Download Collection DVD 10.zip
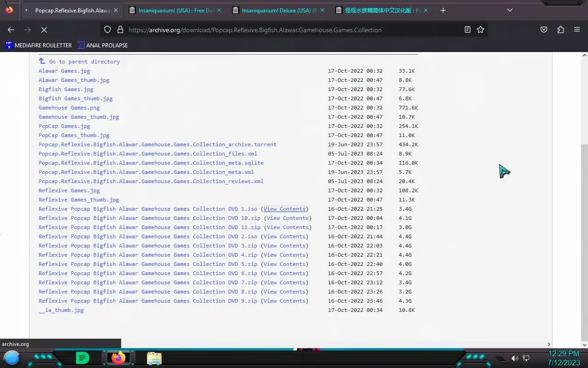This screenshot has height=368, width=588. click(149, 218)
